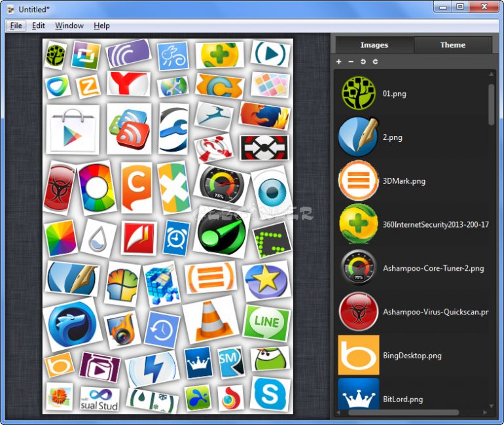The height and width of the screenshot is (425, 504).
Task: Select BingDesktop.png thumbnail in list
Action: coord(359,355)
